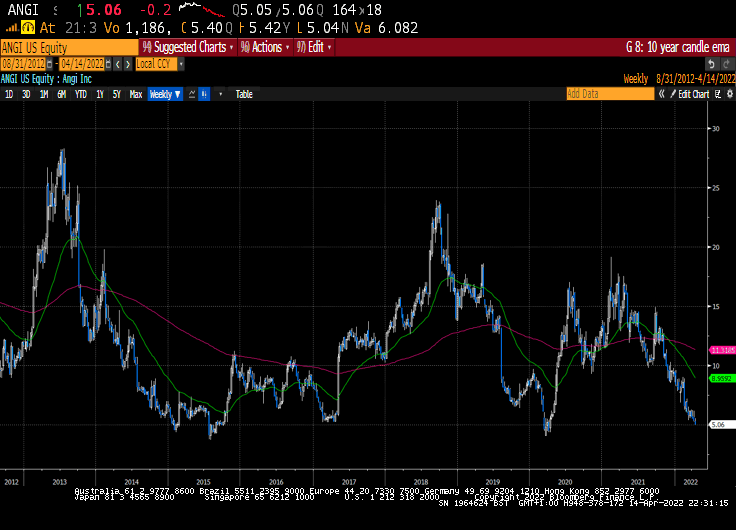Viewport: 736px width, 530px height.
Task: Click the 08/31/2012 start date field
Action: (23, 64)
